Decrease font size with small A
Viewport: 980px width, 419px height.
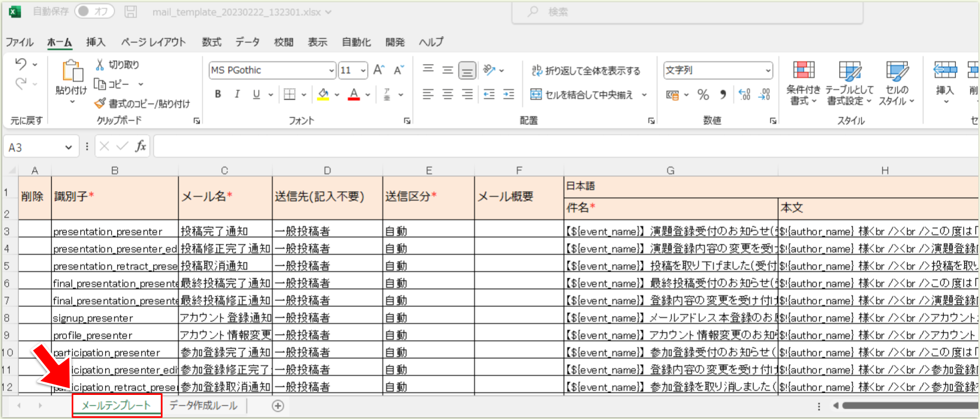[x=398, y=70]
